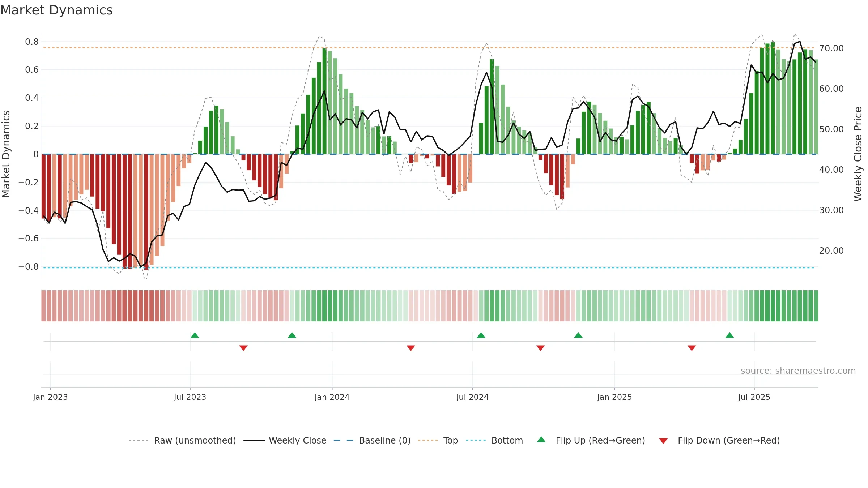The height and width of the screenshot is (488, 868).
Task: Click the 0.8 left axis label
Action: (32, 42)
